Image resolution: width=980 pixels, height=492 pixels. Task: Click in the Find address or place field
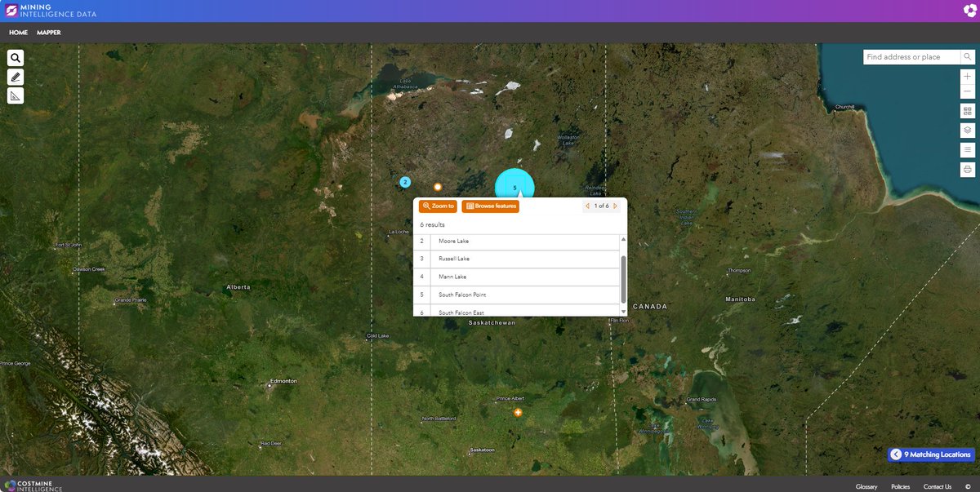pyautogui.click(x=911, y=57)
